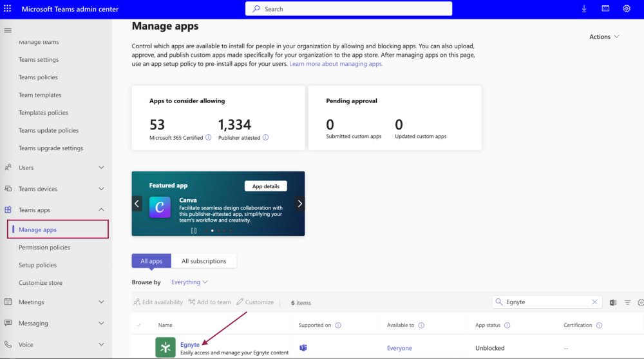
Task: Show info for Supported on column
Action: point(338,325)
